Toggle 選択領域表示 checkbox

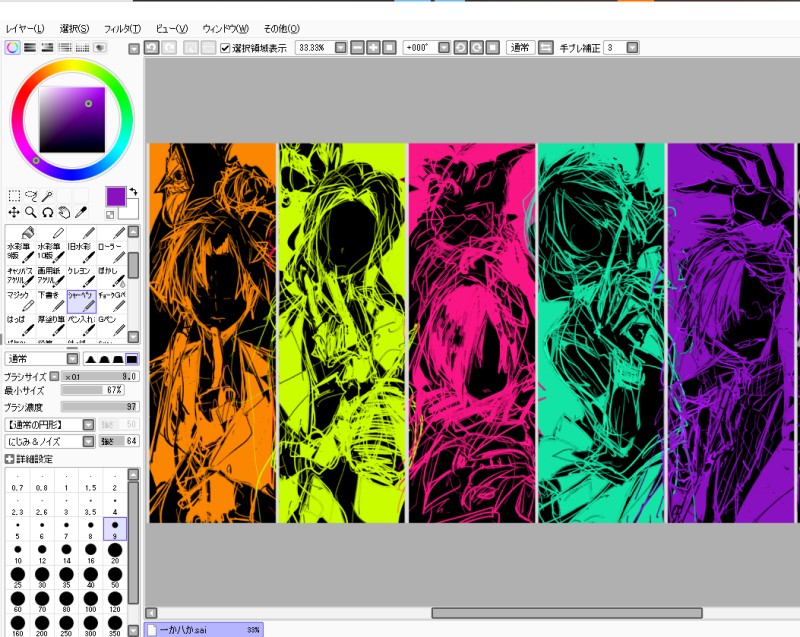tap(225, 48)
